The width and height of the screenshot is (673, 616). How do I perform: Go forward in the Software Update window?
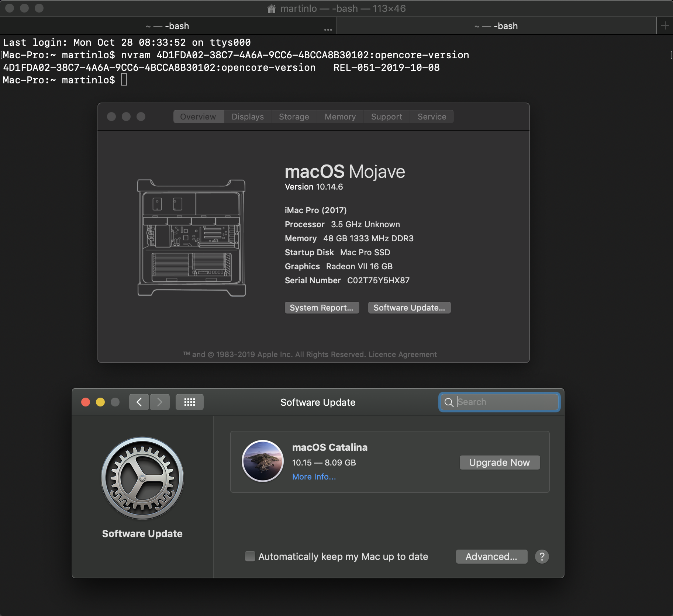click(x=160, y=402)
